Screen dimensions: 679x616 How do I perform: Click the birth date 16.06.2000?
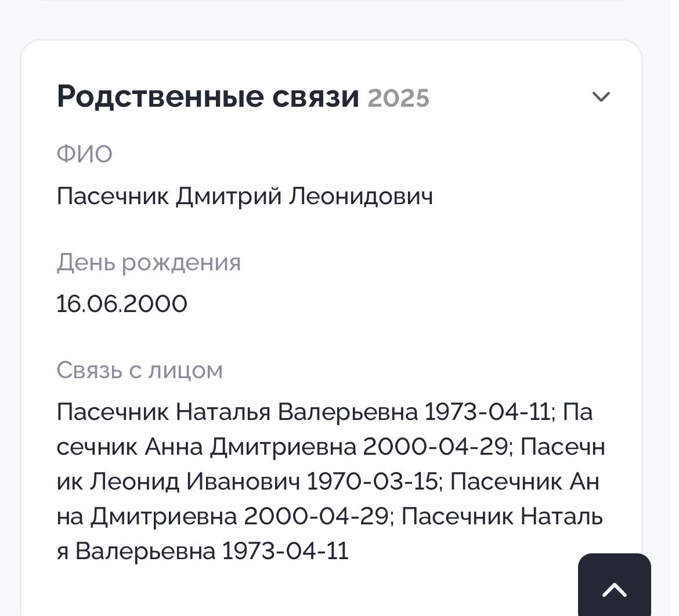tap(122, 303)
